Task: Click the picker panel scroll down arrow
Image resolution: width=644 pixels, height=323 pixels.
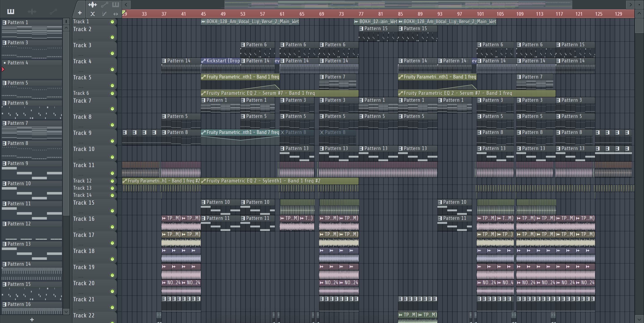Action: [66, 312]
